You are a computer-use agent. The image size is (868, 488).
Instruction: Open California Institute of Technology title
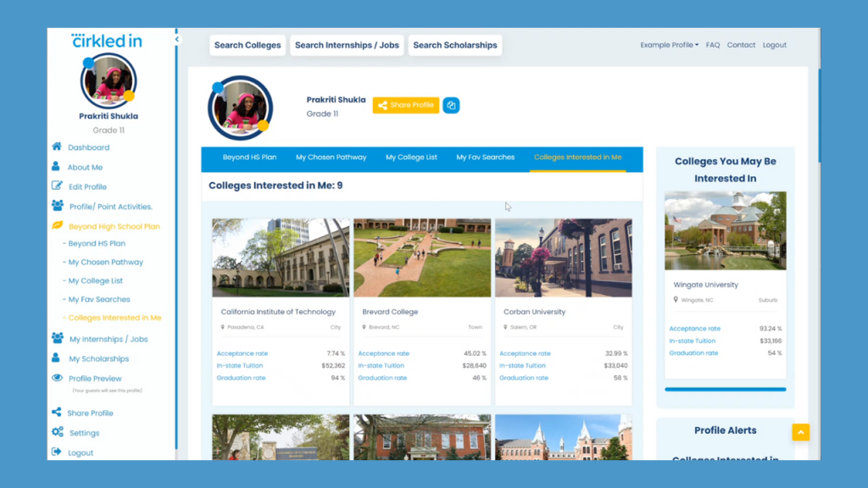tap(278, 312)
